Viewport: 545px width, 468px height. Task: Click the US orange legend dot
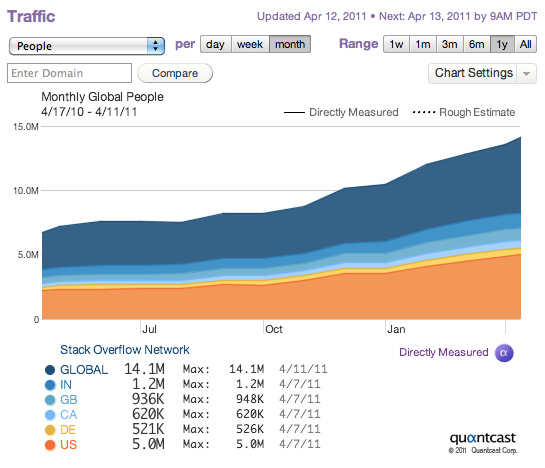coord(50,445)
